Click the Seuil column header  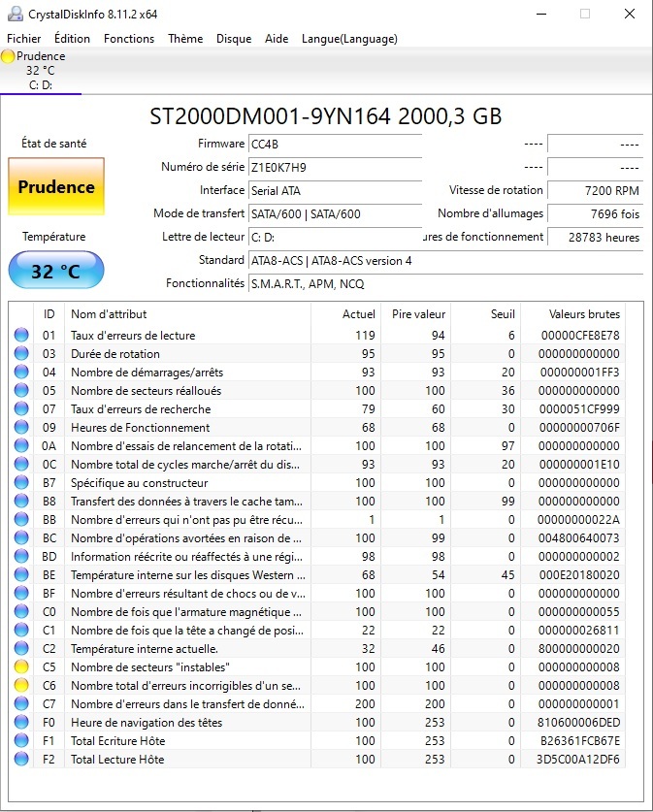[486, 313]
